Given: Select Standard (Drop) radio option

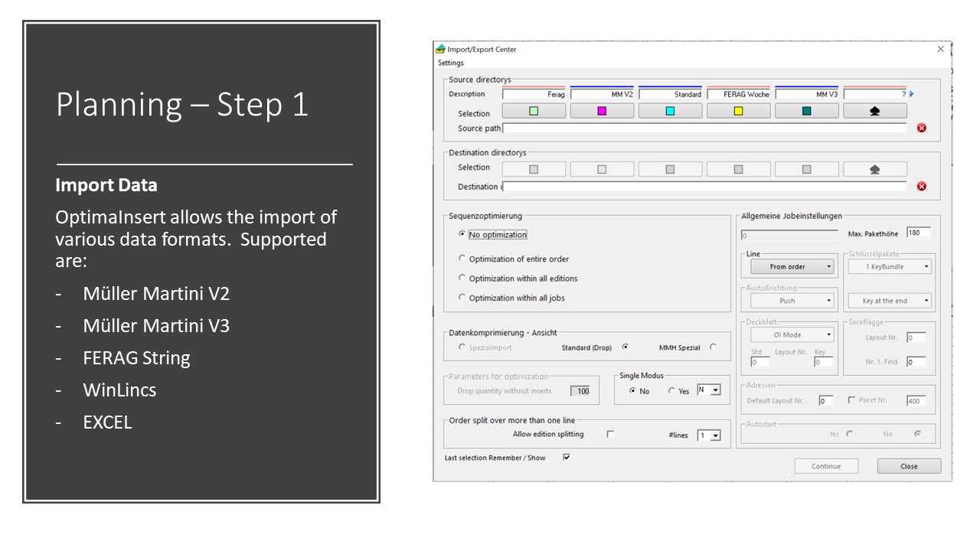Looking at the screenshot, I should pos(626,347).
